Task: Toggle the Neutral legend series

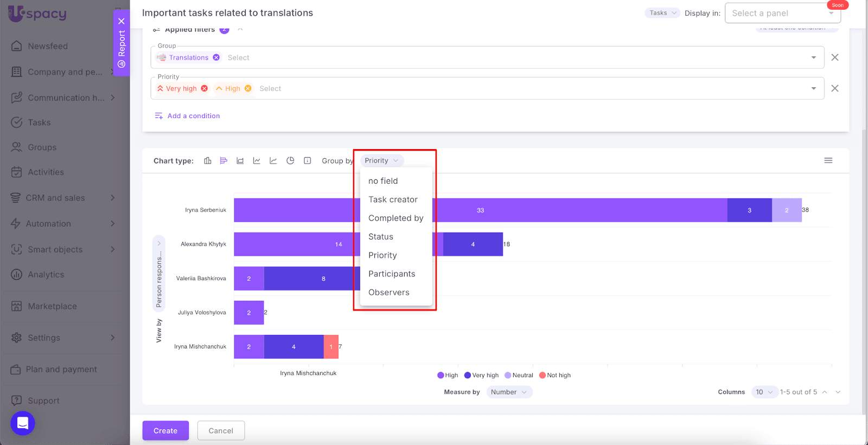Action: pyautogui.click(x=519, y=375)
